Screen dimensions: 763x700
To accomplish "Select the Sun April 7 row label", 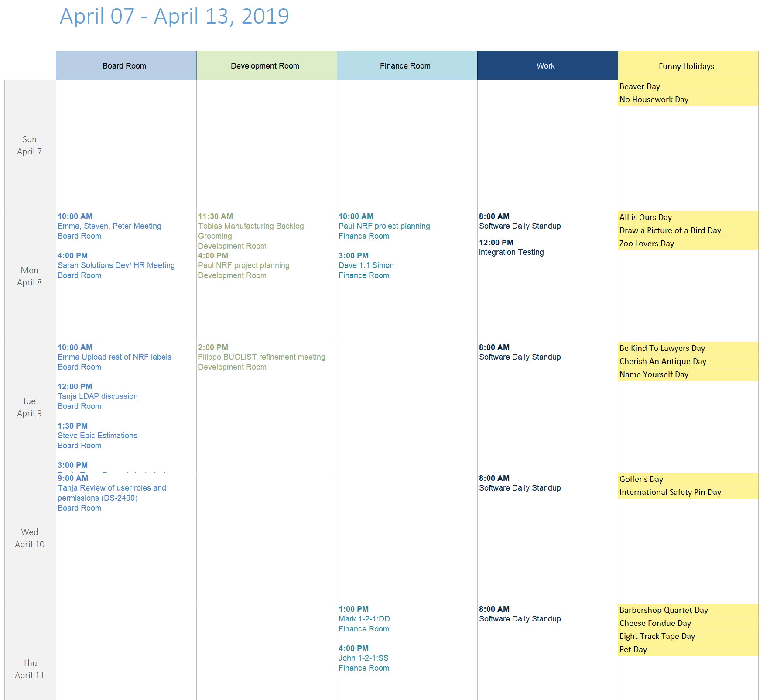I will tap(30, 145).
